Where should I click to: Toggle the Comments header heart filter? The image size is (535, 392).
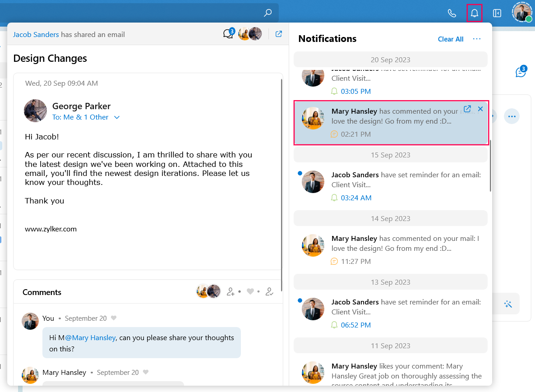[250, 292]
